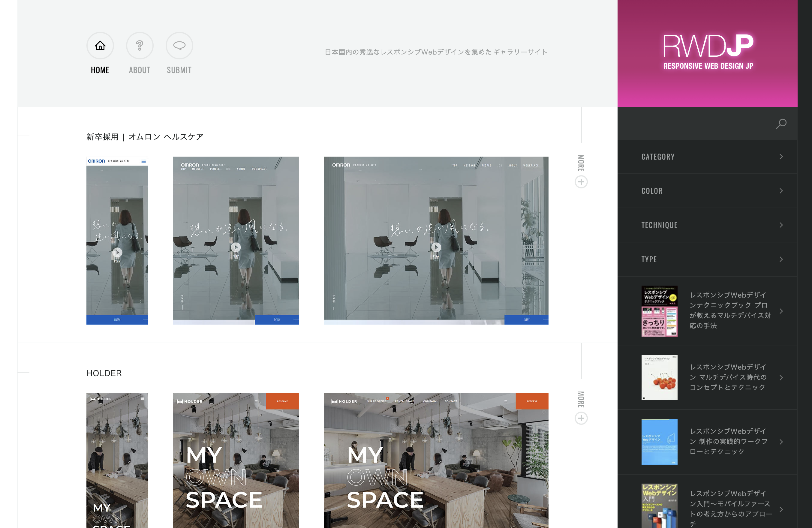This screenshot has height=528, width=812.
Task: Open Omron desktop-width screenshot thumbnail
Action: (436, 241)
